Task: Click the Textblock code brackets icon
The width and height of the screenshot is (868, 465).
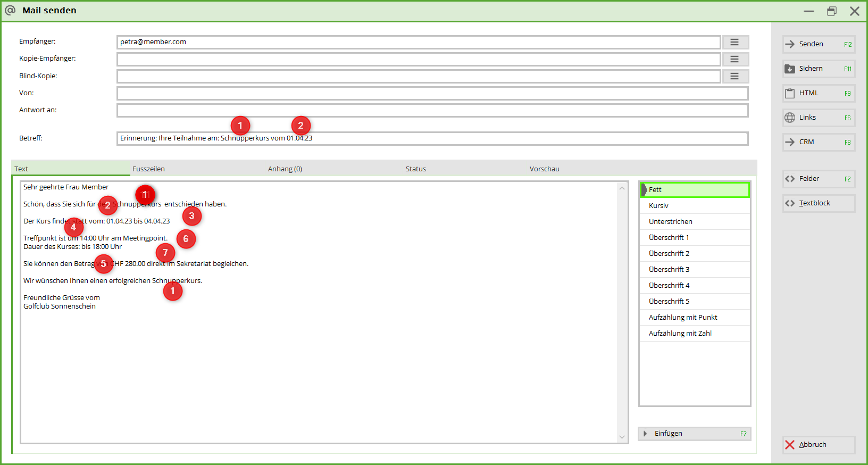Action: tap(790, 203)
